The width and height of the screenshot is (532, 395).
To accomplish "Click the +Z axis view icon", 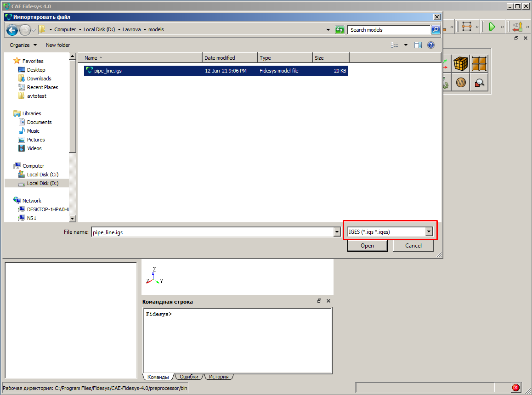I will [517, 27].
